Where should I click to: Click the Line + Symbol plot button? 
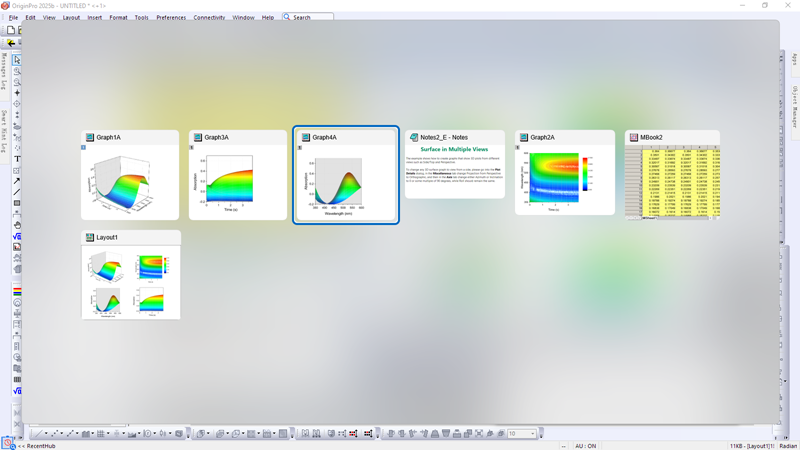click(70, 434)
